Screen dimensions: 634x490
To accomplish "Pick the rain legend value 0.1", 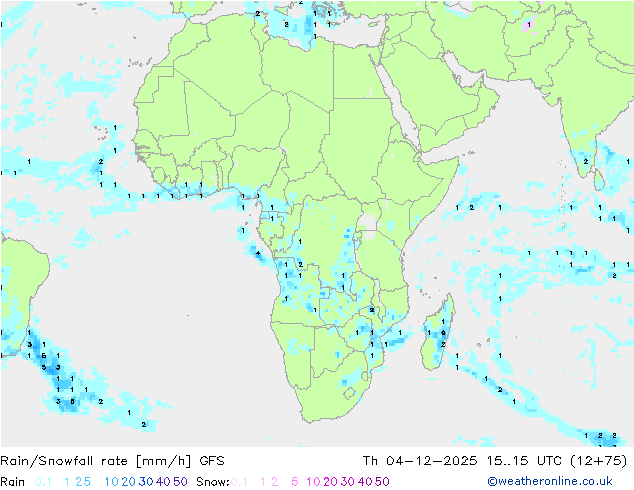I will click(43, 482).
